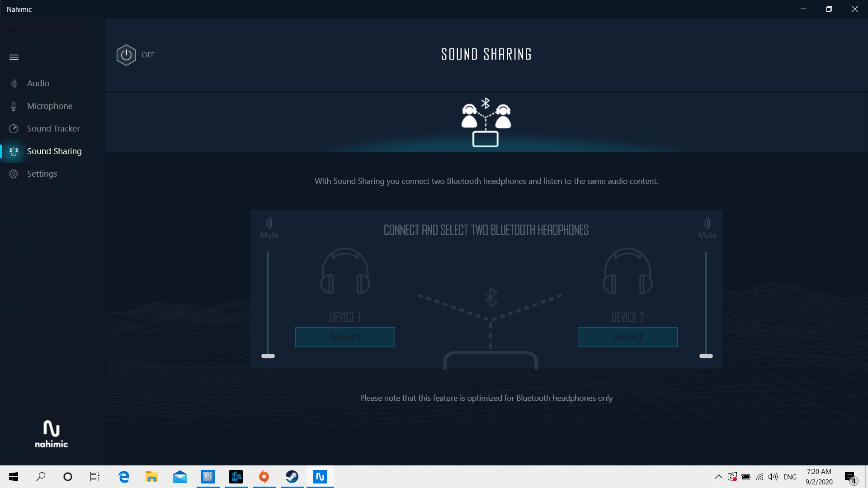Viewport: 868px width, 488px height.
Task: Click 'CONNECT AND SELECT TWO BLUETOOTH HEADPHONES' heading
Action: pyautogui.click(x=486, y=230)
